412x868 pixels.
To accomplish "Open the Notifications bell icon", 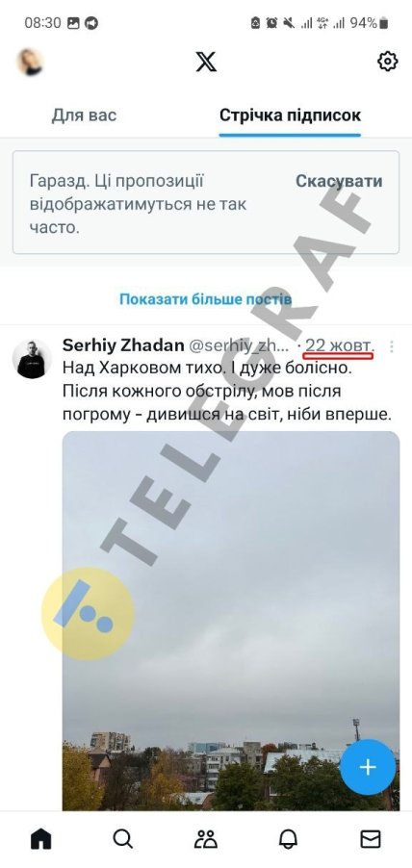I will tap(288, 839).
